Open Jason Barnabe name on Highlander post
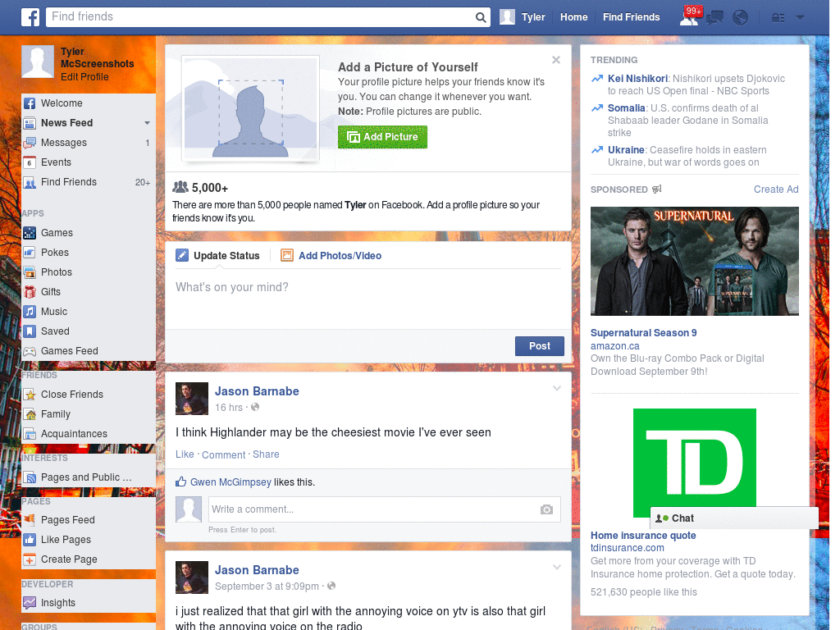The width and height of the screenshot is (840, 630). pyautogui.click(x=257, y=391)
